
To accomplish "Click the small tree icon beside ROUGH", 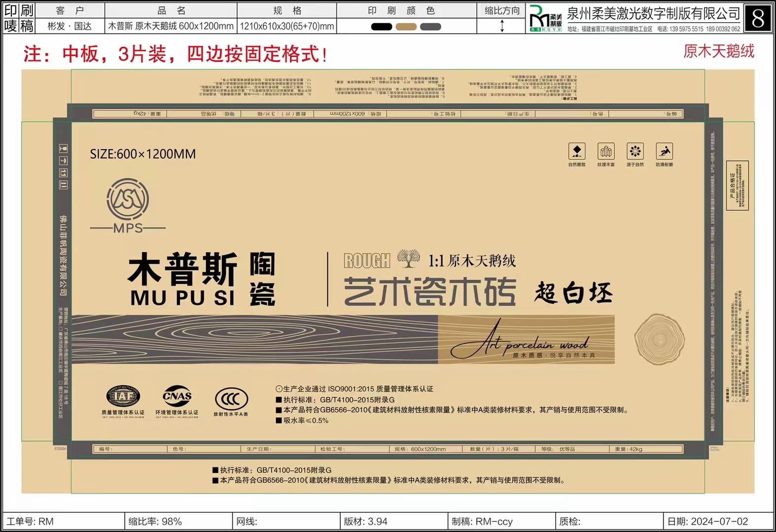I will pyautogui.click(x=409, y=259).
